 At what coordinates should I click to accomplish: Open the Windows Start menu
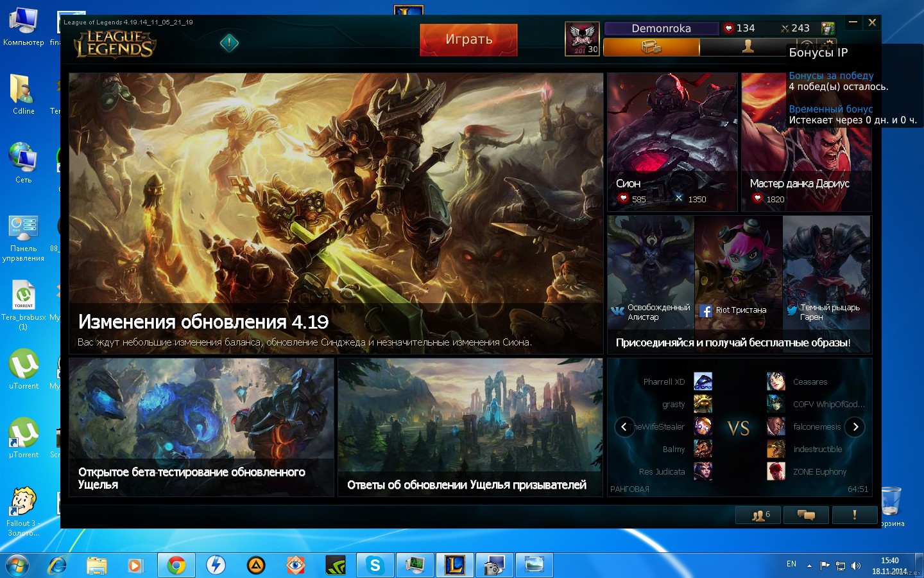tap(17, 565)
